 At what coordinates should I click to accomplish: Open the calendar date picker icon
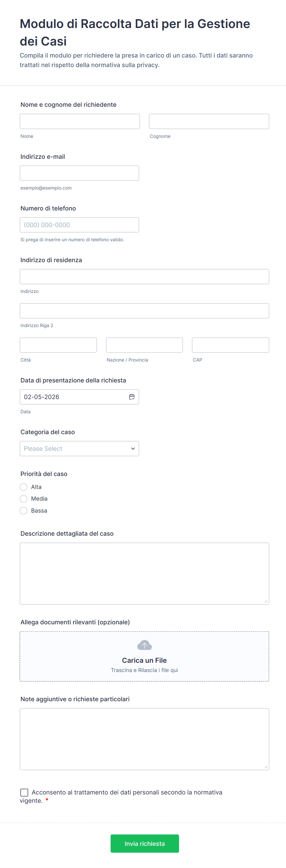(x=132, y=397)
